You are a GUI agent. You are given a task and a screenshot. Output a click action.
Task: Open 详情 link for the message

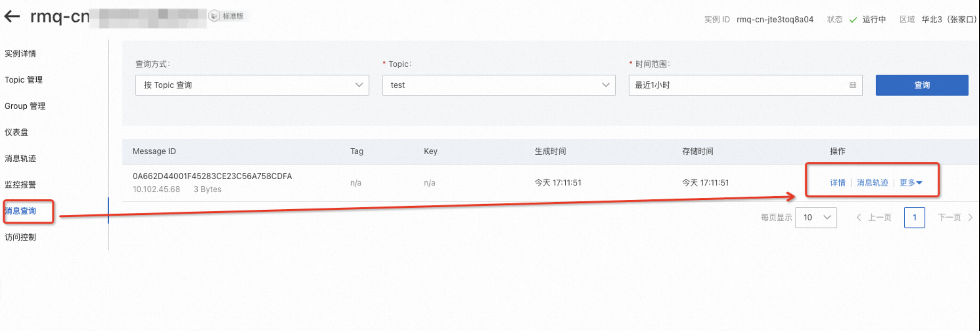837,183
